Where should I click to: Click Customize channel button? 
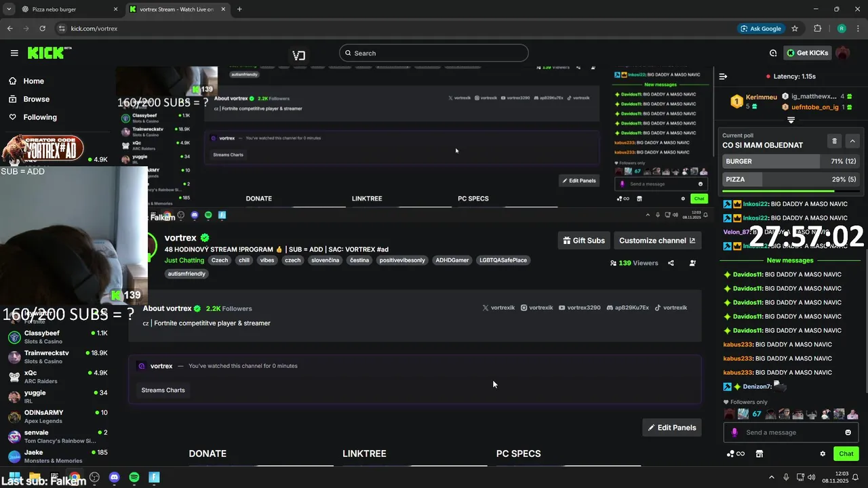click(x=656, y=241)
